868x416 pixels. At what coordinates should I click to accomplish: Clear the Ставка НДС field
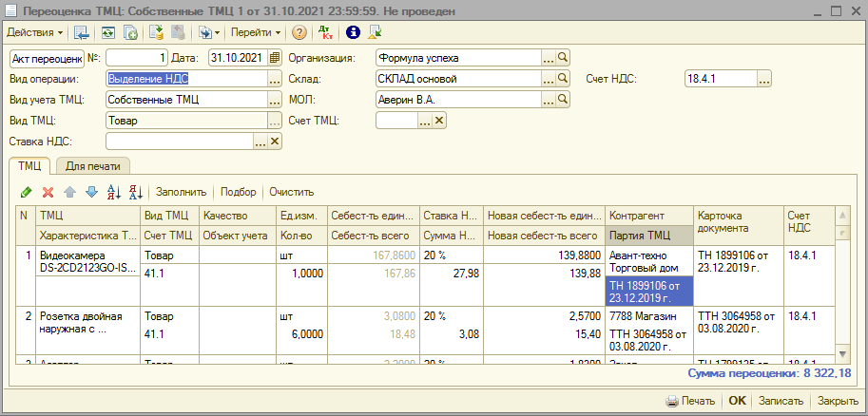276,142
